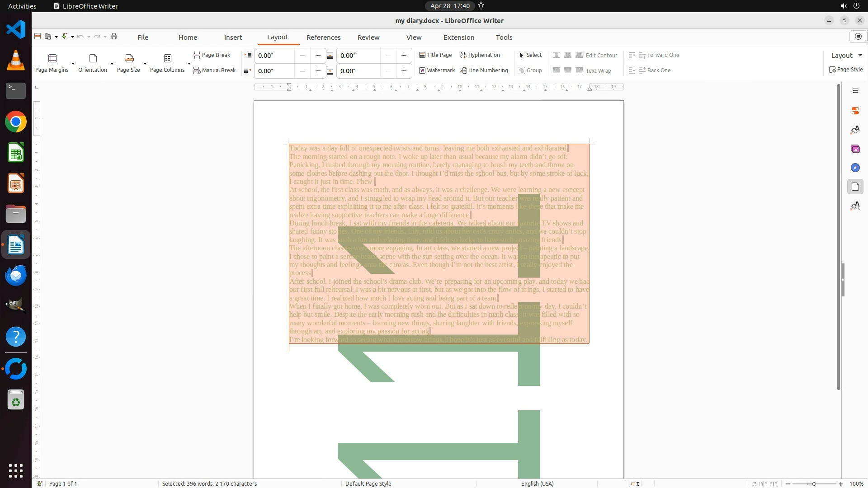The width and height of the screenshot is (868, 488).
Task: Toggle book view layout in status bar
Action: [774, 484]
